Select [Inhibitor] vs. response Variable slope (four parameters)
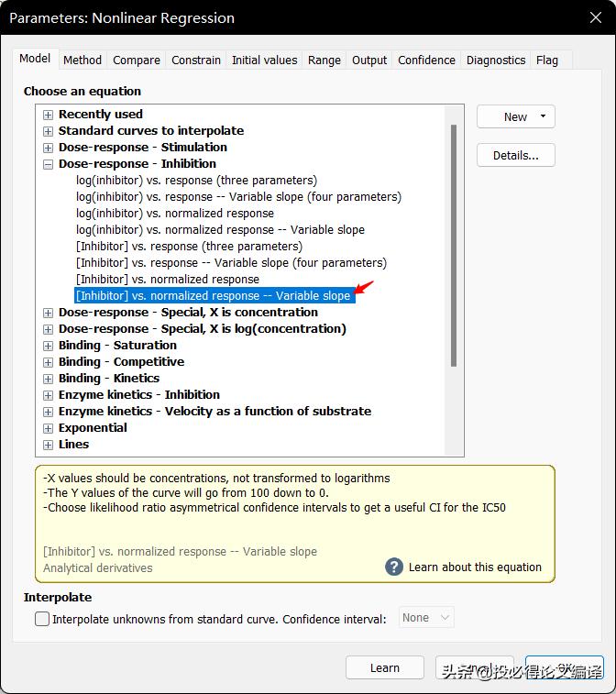 (x=231, y=263)
